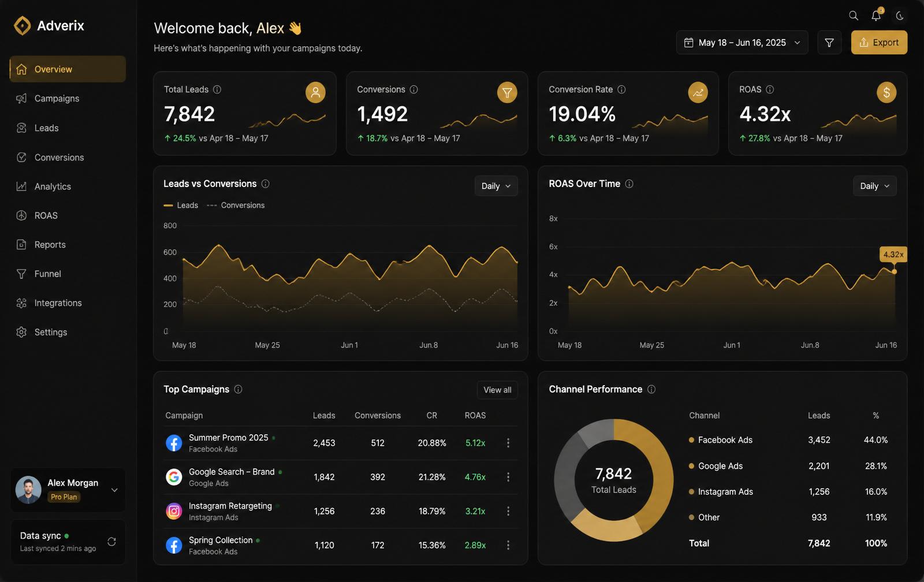Open Leads in sidebar
The image size is (924, 582).
(x=68, y=128)
